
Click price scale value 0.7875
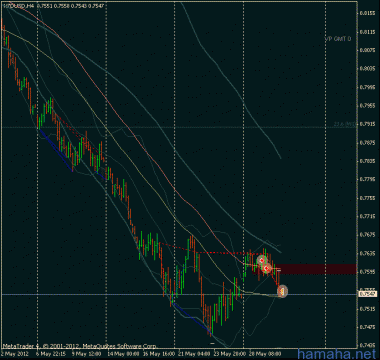(x=368, y=143)
